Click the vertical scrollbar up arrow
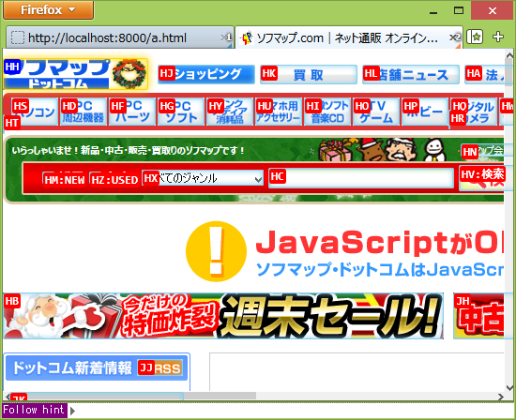 pos(509,54)
